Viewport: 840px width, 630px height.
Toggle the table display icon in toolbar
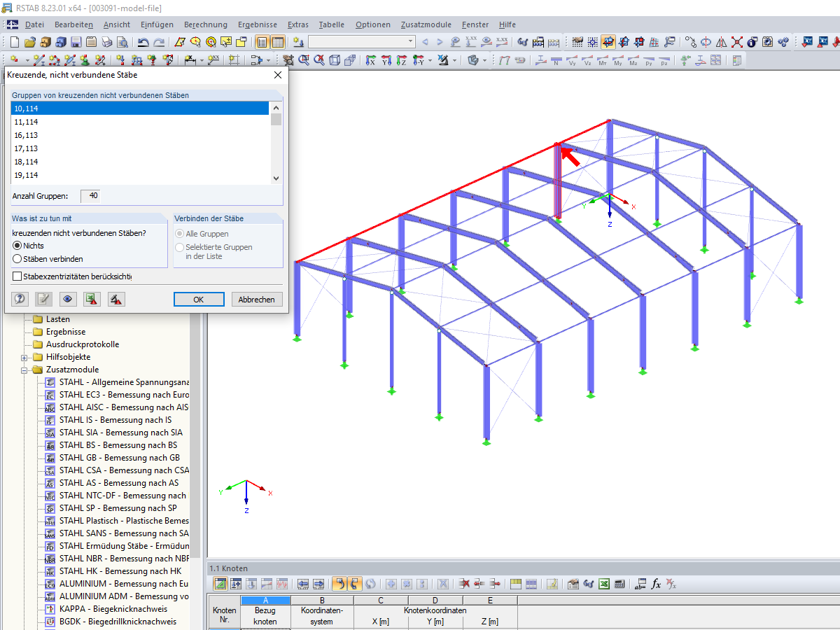(x=278, y=42)
